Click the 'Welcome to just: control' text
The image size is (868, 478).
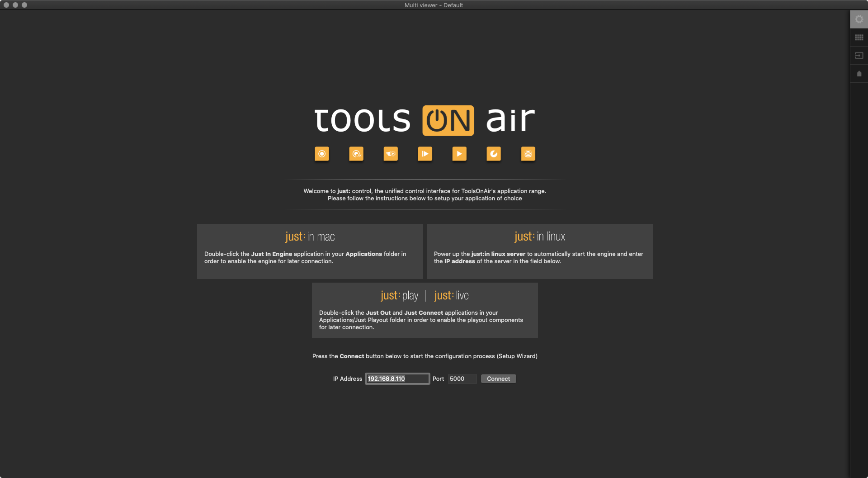coord(425,191)
